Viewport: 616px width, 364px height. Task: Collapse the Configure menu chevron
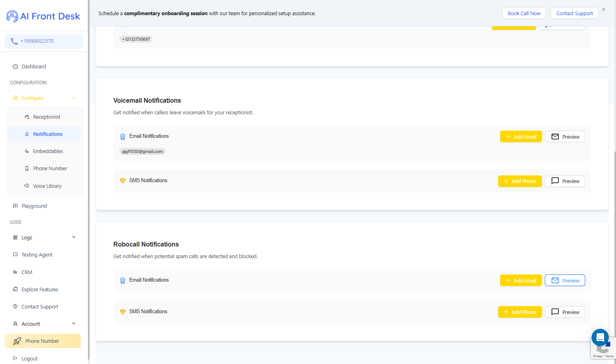(x=74, y=98)
